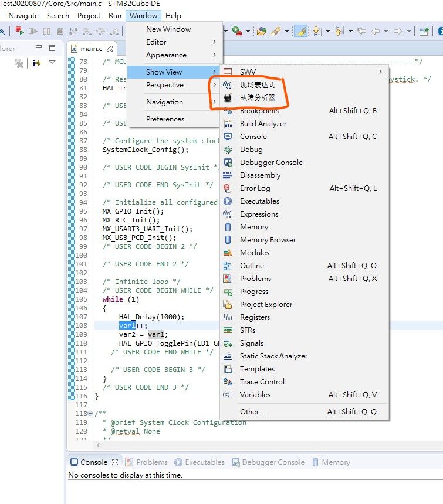
Task: Click the Window menu
Action: (143, 15)
